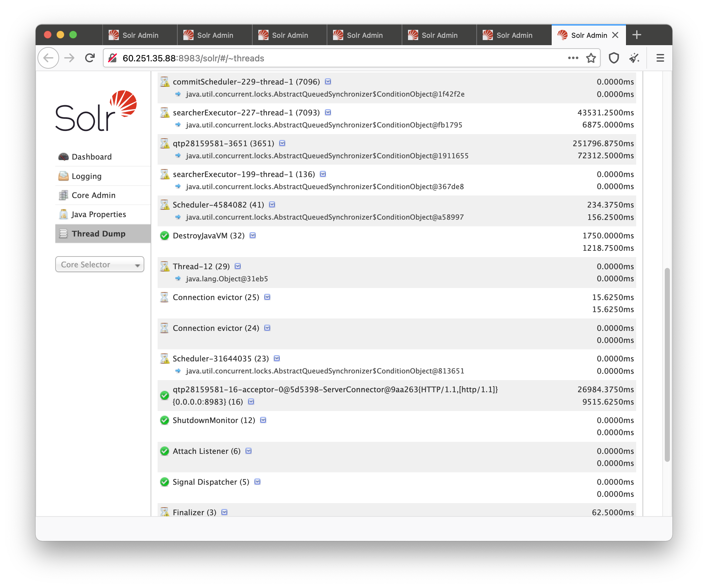Click hourglass icon of Connection evictor (24)
The image size is (708, 588).
(x=165, y=328)
